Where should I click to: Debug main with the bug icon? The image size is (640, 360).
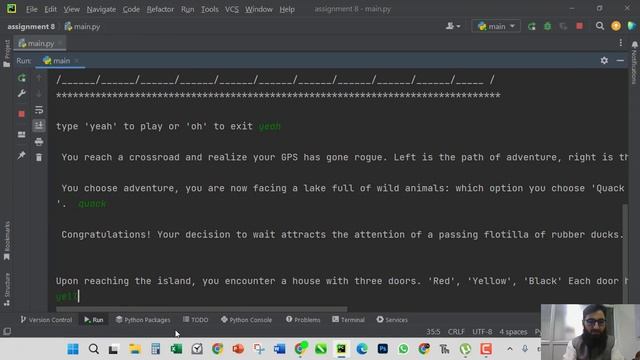coord(547,27)
